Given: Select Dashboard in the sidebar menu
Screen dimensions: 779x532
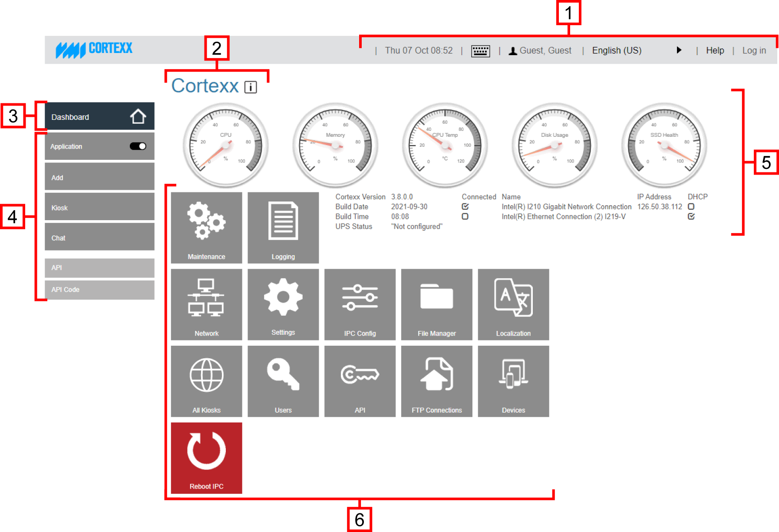Looking at the screenshot, I should 99,116.
